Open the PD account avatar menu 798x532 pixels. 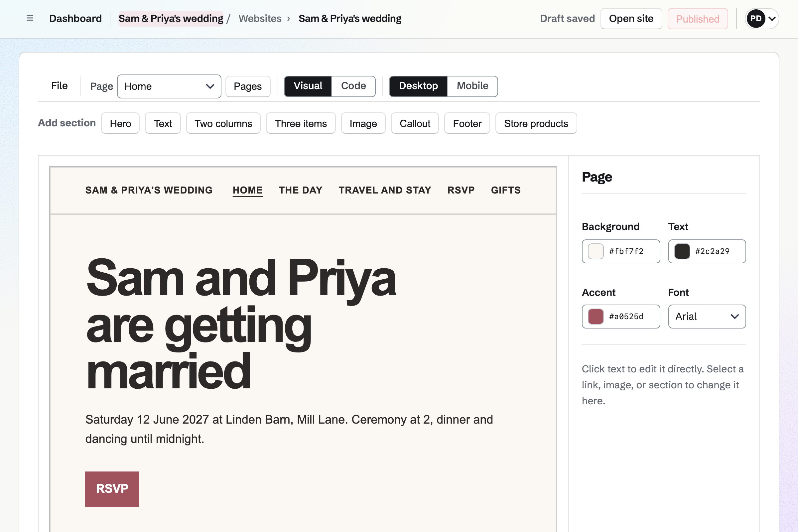pos(762,19)
